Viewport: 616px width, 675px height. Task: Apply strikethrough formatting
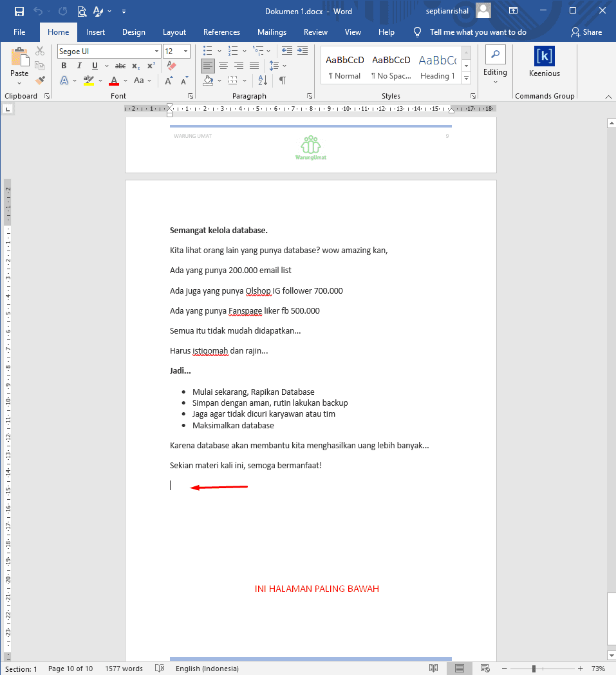[x=120, y=65]
